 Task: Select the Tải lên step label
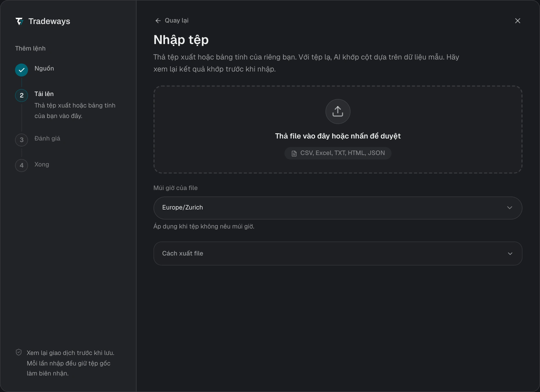click(44, 94)
